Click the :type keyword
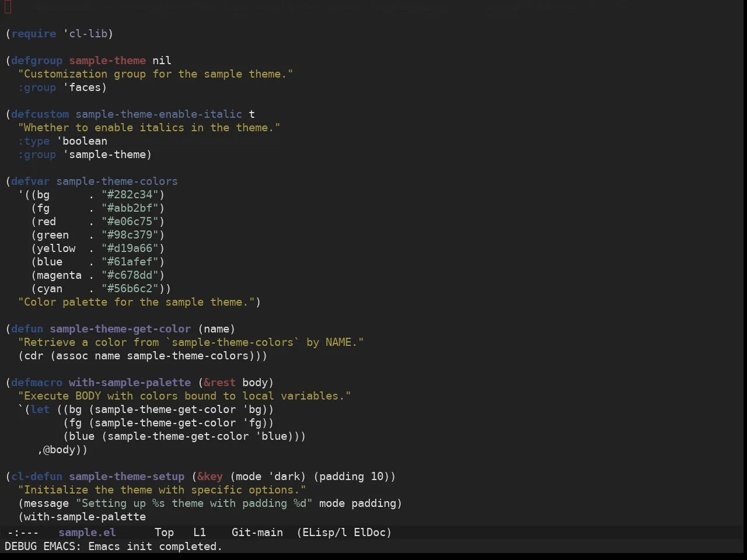 [34, 141]
